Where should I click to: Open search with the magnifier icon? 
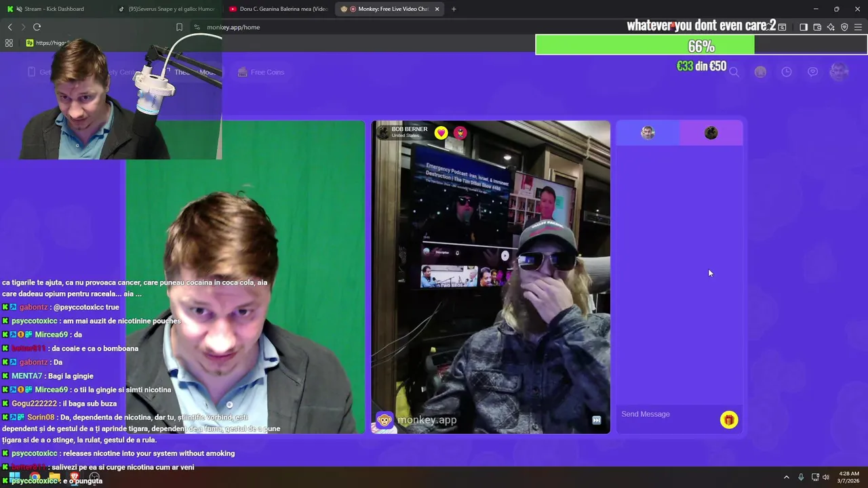click(x=734, y=72)
